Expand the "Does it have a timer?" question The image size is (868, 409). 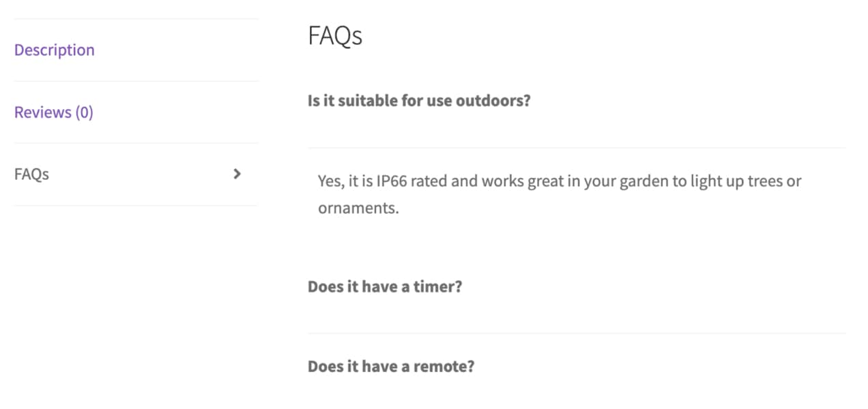point(386,286)
